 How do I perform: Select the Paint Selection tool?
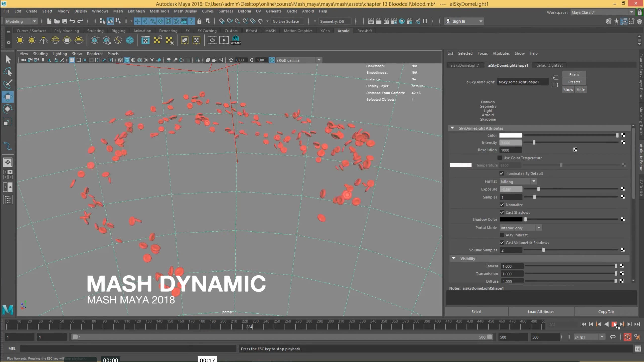(8, 84)
